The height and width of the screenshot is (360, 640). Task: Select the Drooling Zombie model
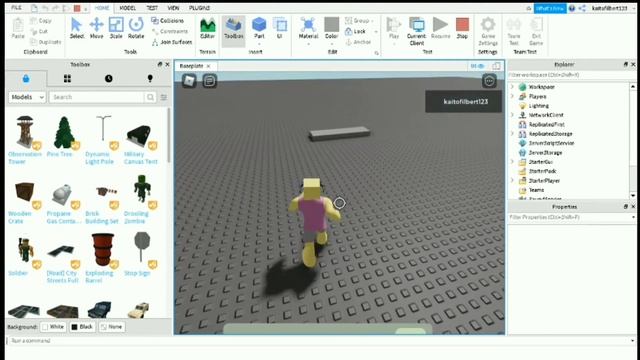140,199
